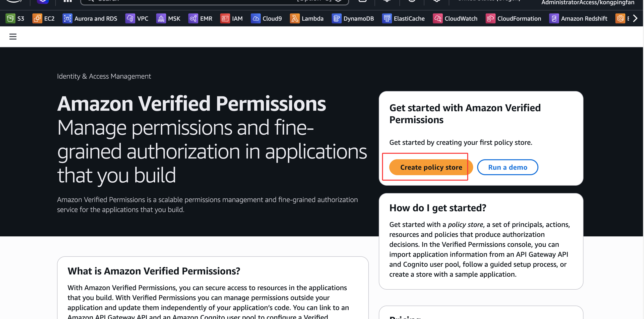Open the S3 service shortcut
This screenshot has width=644, height=319.
15,18
